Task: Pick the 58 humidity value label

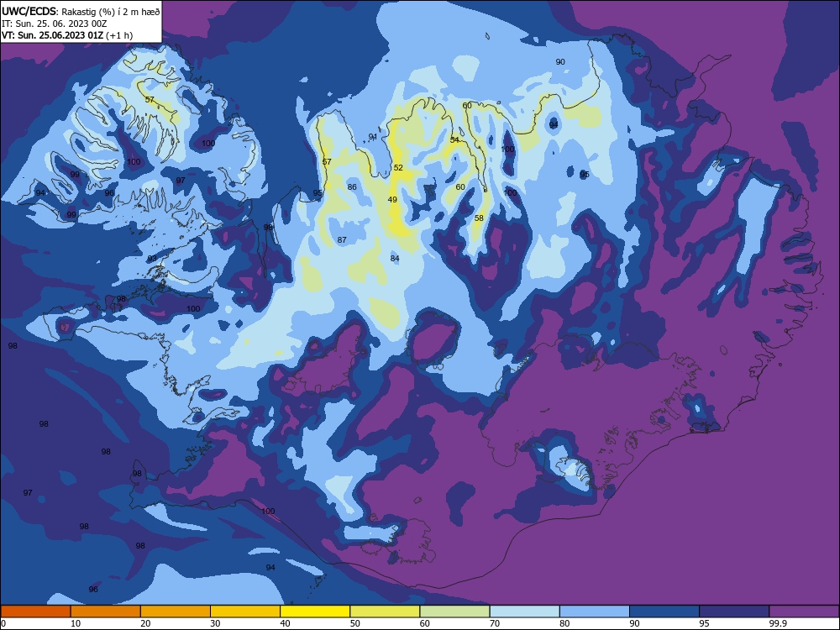Action: pyautogui.click(x=479, y=218)
